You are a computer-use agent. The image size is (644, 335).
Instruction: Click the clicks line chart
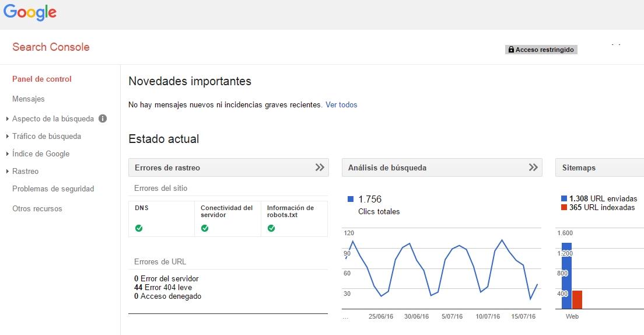tap(442, 268)
